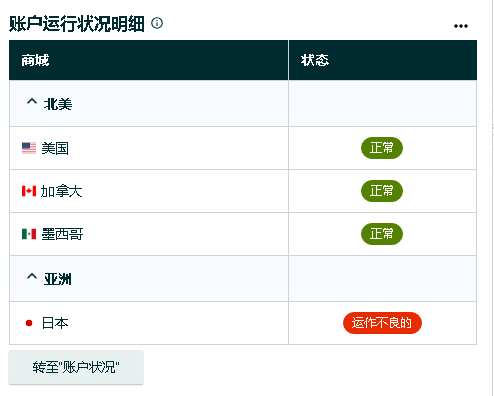
Task: Collapse the 亚洲 region group
Action: point(32,276)
